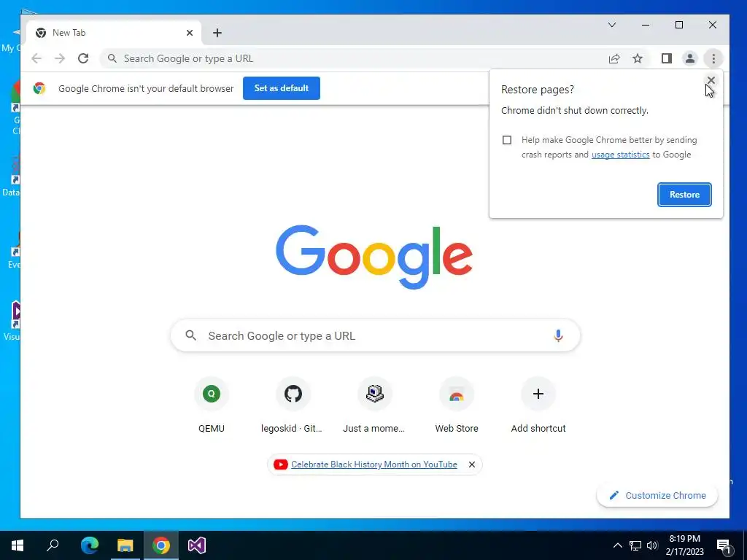Click the YouTube icon in promo

pos(281,464)
